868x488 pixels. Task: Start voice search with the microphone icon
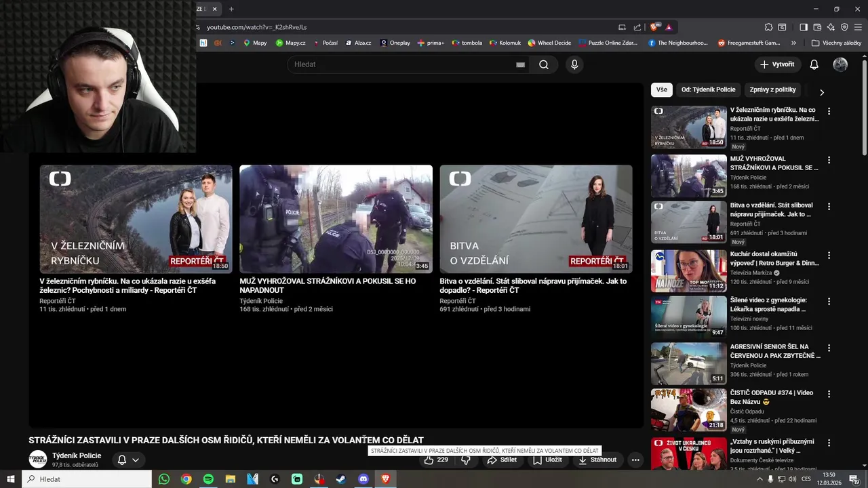(x=574, y=64)
